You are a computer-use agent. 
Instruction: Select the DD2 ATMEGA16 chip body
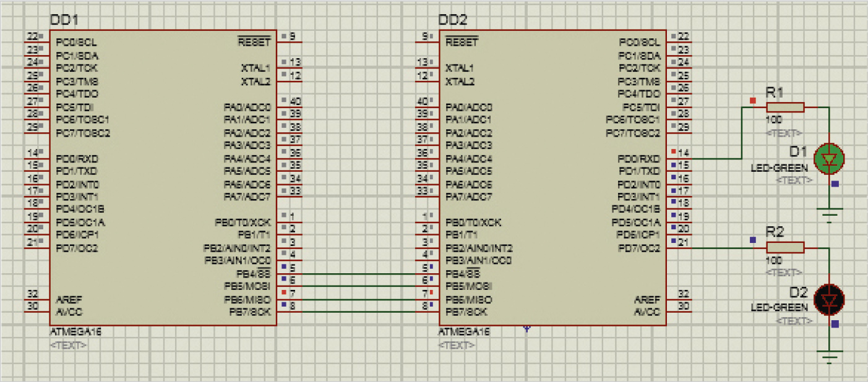(552, 177)
